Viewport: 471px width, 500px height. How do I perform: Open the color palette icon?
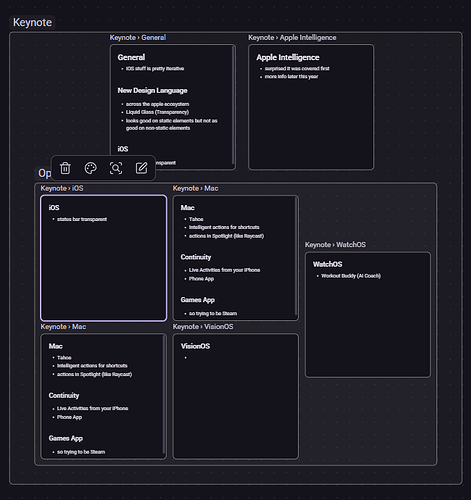91,168
